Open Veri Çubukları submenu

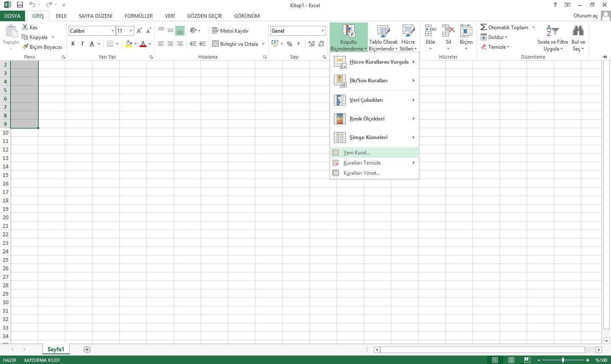click(x=374, y=100)
